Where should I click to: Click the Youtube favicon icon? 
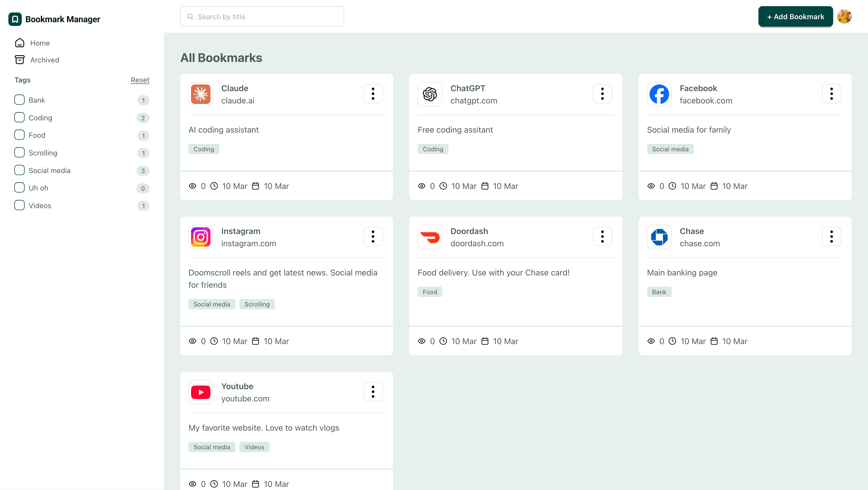(200, 392)
